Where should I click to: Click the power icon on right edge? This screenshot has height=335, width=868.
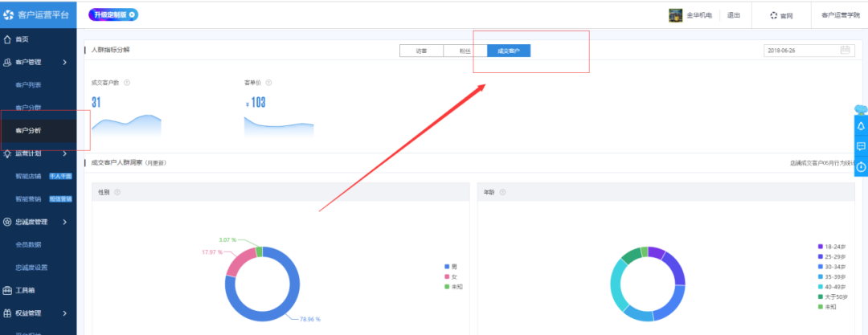861,166
